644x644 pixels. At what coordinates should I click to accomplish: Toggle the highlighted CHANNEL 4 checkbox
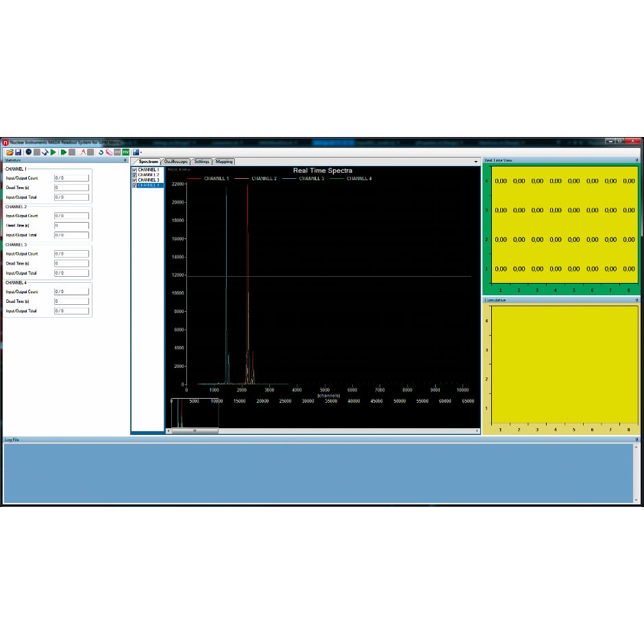point(135,186)
